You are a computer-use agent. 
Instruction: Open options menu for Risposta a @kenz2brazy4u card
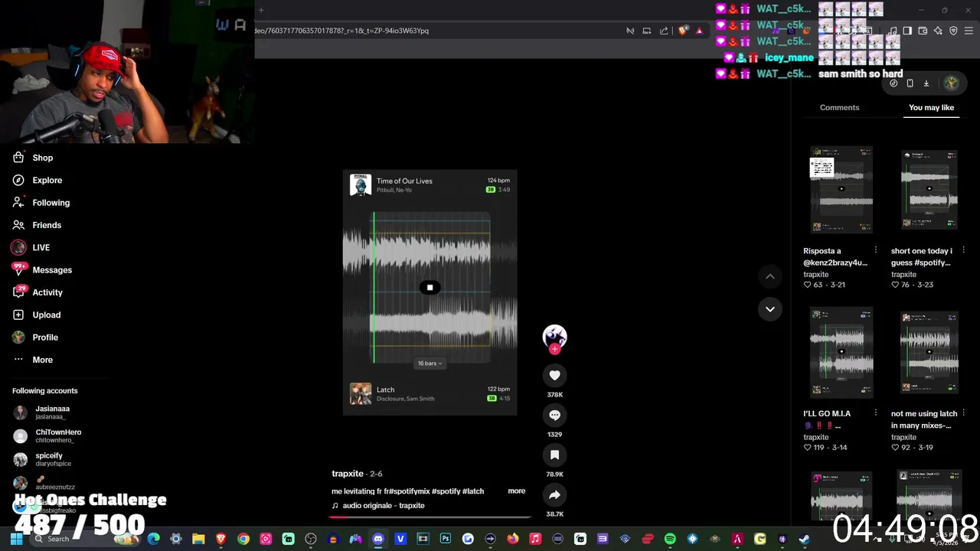(x=875, y=250)
